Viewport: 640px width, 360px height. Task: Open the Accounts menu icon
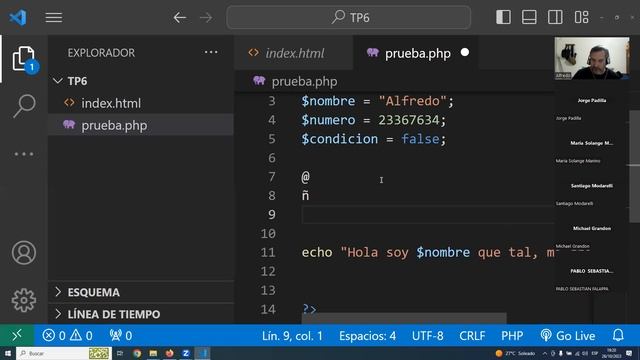coord(24,253)
